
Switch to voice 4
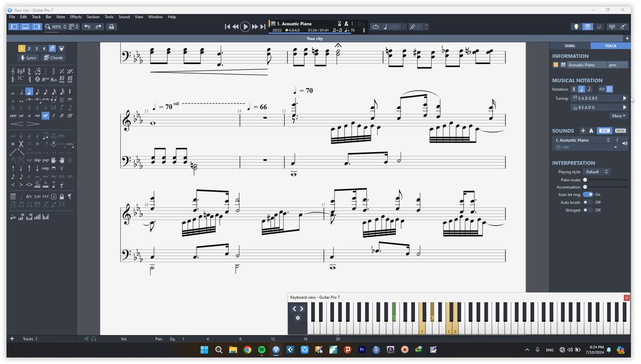pos(44,49)
